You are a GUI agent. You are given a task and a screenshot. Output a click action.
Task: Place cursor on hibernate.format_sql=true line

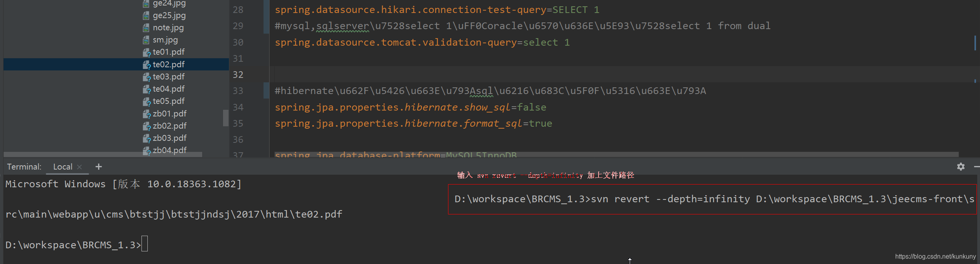coord(413,124)
